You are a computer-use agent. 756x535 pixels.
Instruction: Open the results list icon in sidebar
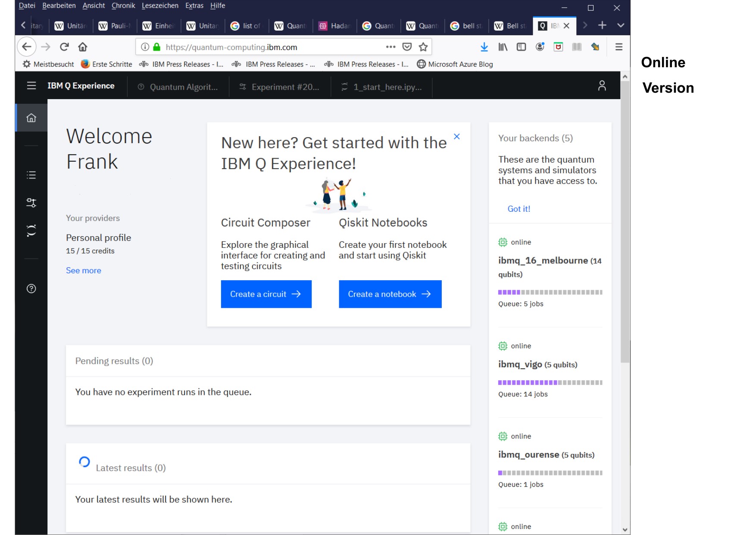click(x=31, y=175)
